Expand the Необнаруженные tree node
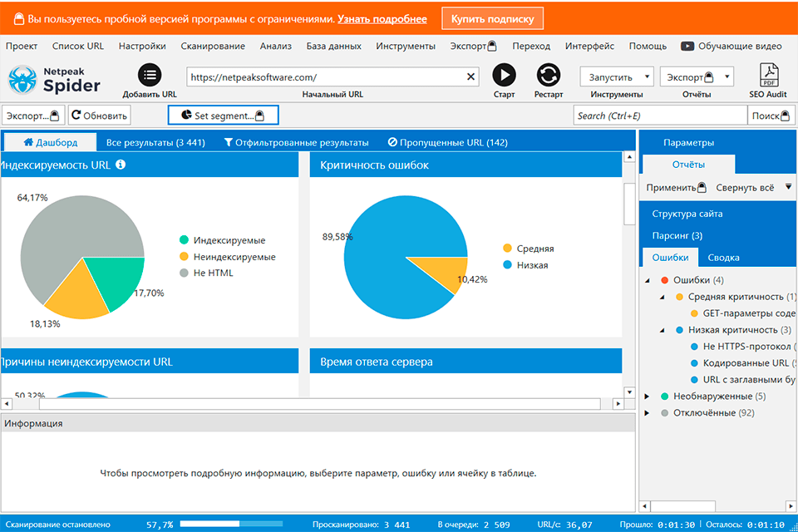Screen dimensions: 798x532 click(648, 397)
